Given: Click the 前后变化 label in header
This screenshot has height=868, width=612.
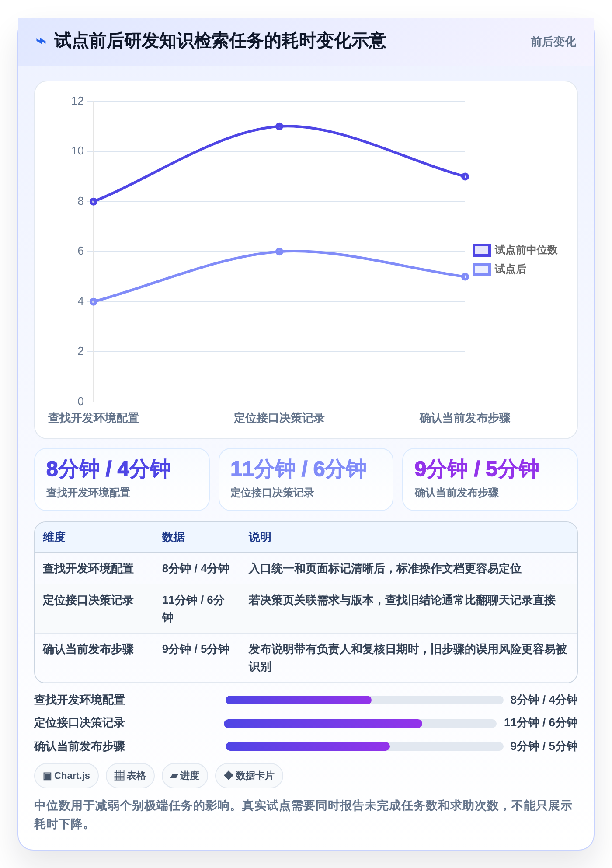Looking at the screenshot, I should click(553, 42).
